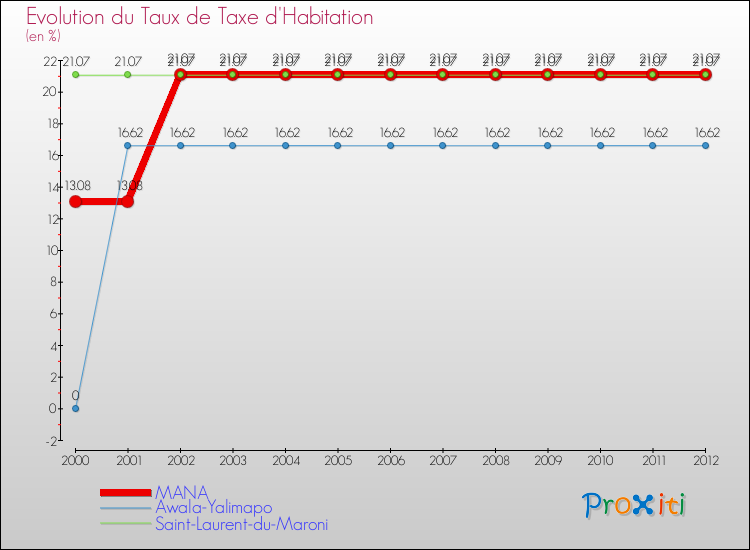
Task: Click the -2 y-axis tick label
Action: (51, 441)
